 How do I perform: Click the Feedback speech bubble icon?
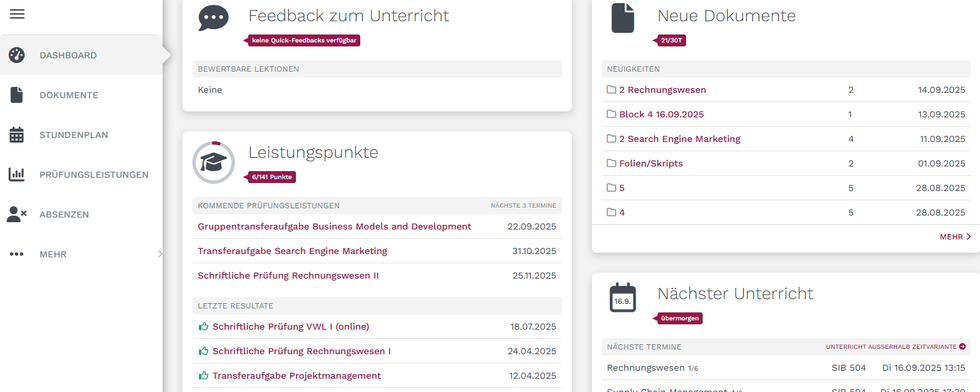pyautogui.click(x=213, y=18)
